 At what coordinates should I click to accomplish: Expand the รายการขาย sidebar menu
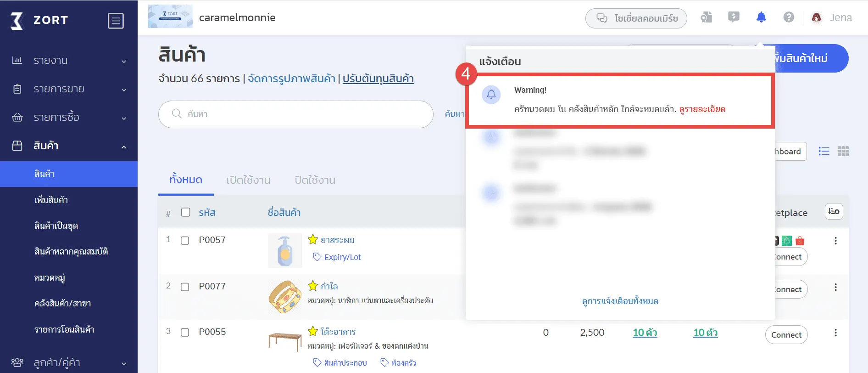pos(69,89)
